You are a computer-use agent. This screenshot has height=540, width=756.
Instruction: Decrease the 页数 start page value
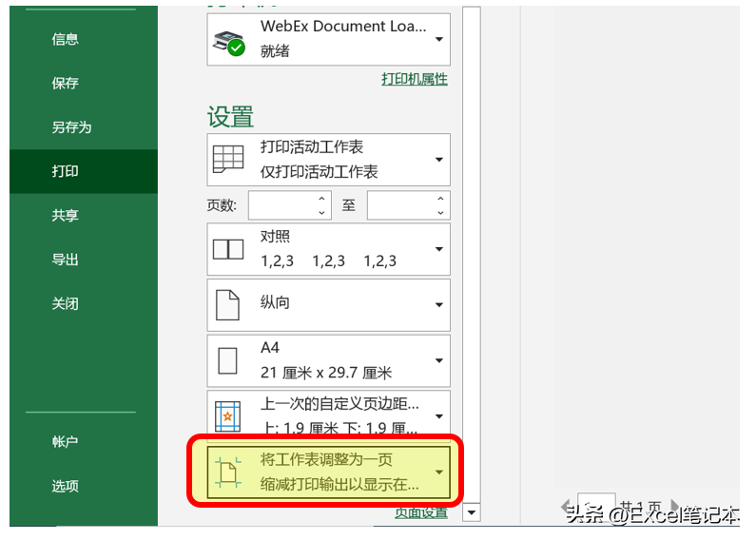click(321, 213)
